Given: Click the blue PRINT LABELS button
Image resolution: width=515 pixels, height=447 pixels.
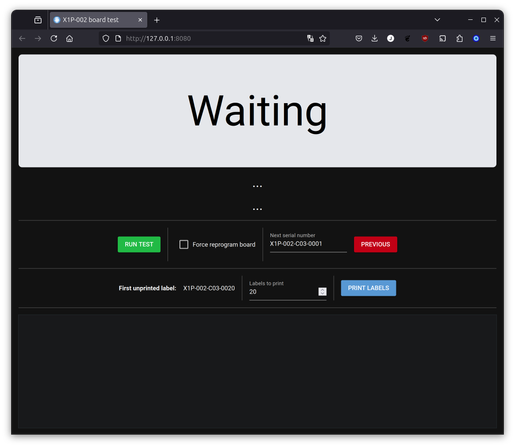Looking at the screenshot, I should click(x=368, y=288).
